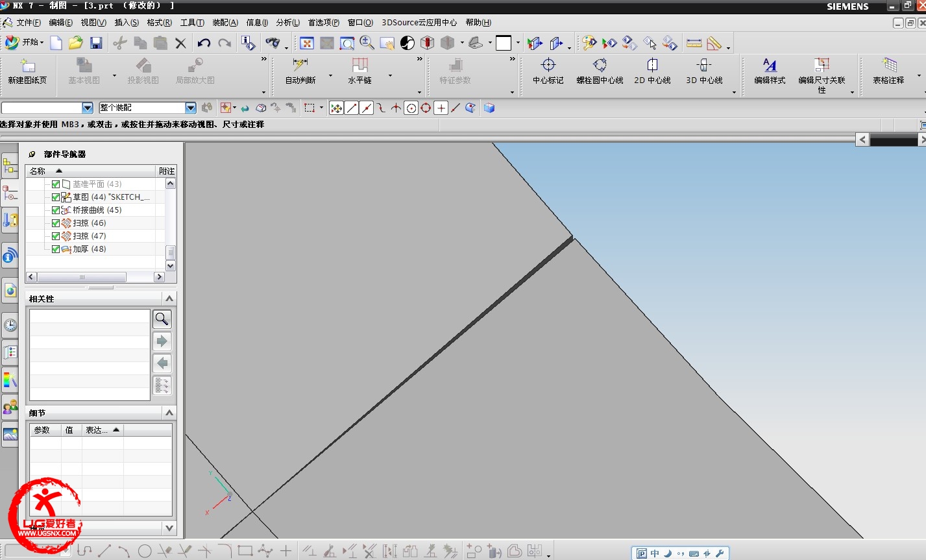The image size is (926, 560).
Task: Open the 3DSource云应用中心 menu
Action: 419,23
